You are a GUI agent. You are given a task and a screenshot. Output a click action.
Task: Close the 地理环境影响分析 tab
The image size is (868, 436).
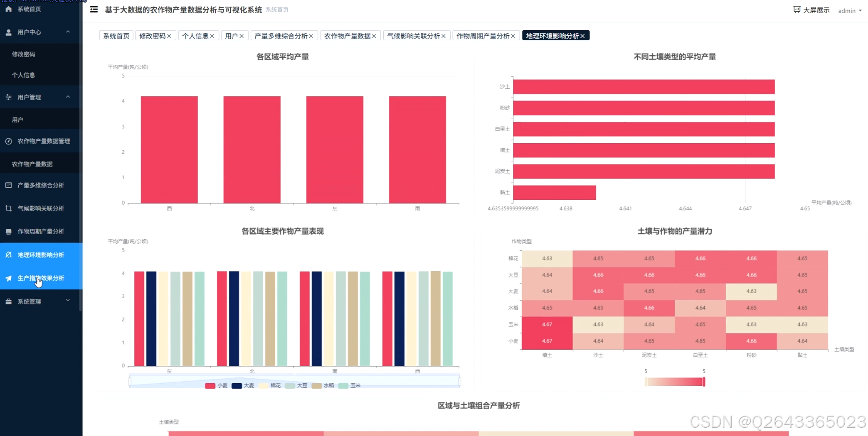point(583,35)
